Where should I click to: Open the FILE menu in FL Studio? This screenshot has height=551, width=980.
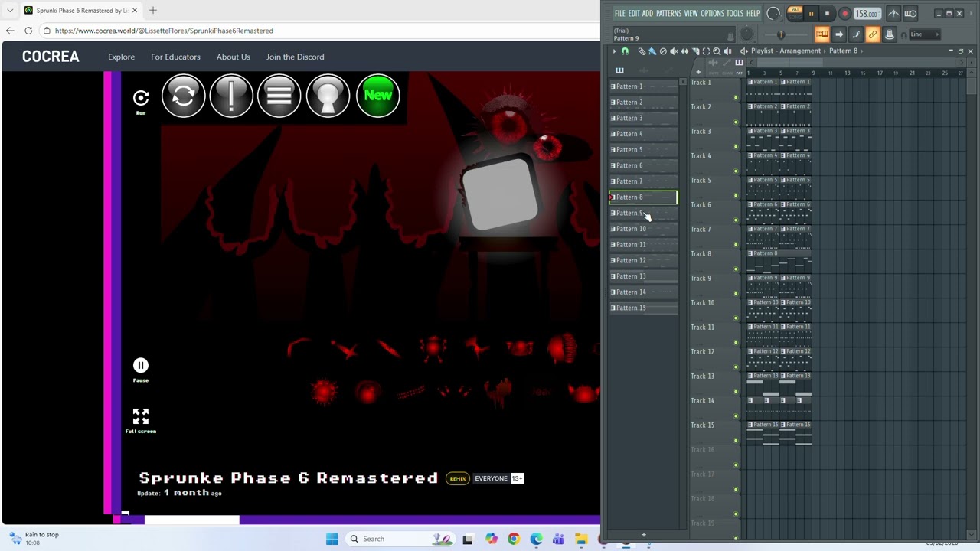(620, 14)
